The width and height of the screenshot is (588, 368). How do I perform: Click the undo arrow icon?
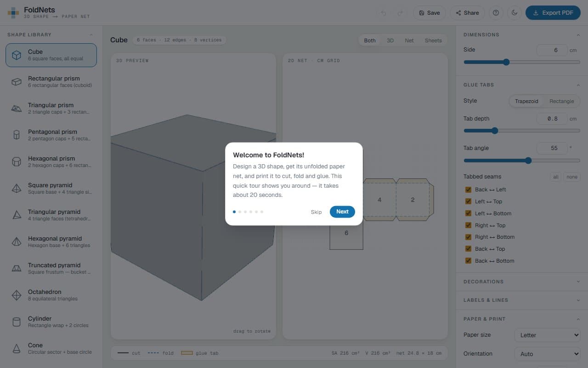pos(384,13)
